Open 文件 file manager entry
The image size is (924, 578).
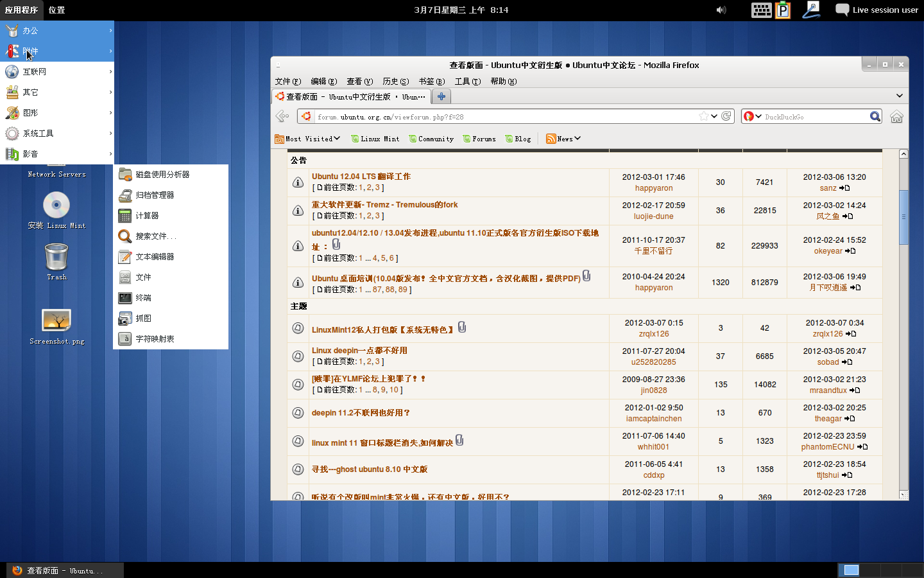point(171,277)
